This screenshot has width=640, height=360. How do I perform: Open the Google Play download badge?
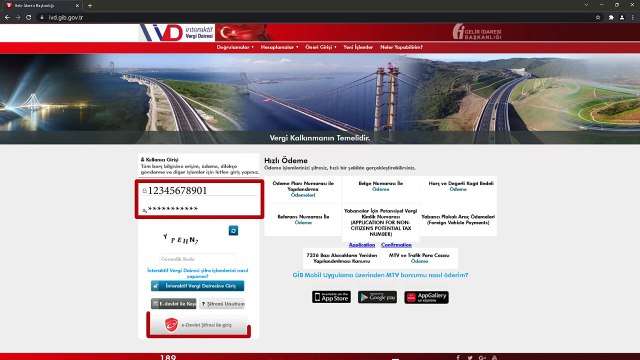(x=378, y=297)
